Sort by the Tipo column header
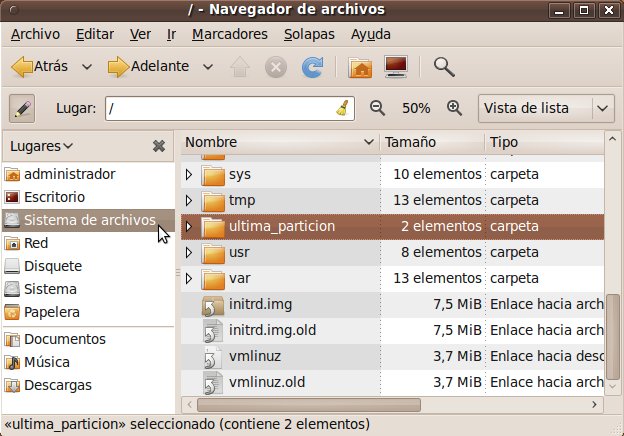 click(x=544, y=142)
